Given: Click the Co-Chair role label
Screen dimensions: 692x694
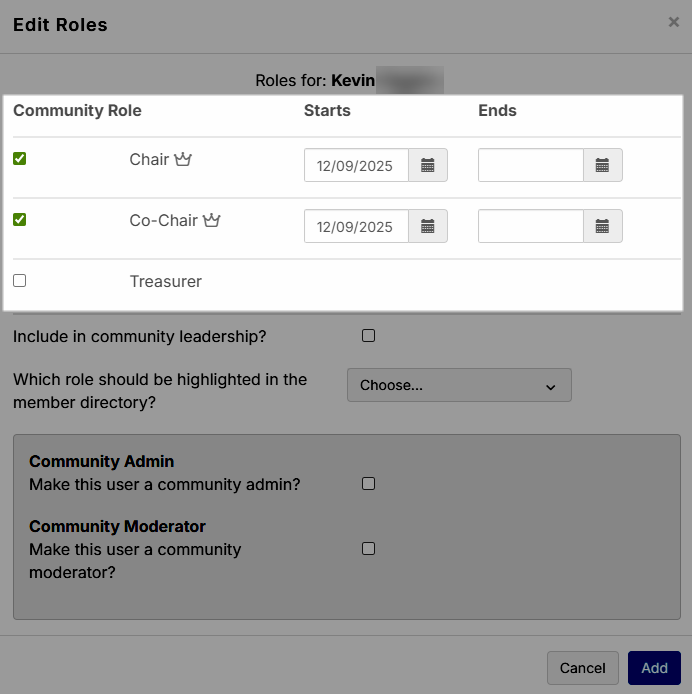Looking at the screenshot, I should click(x=163, y=220).
